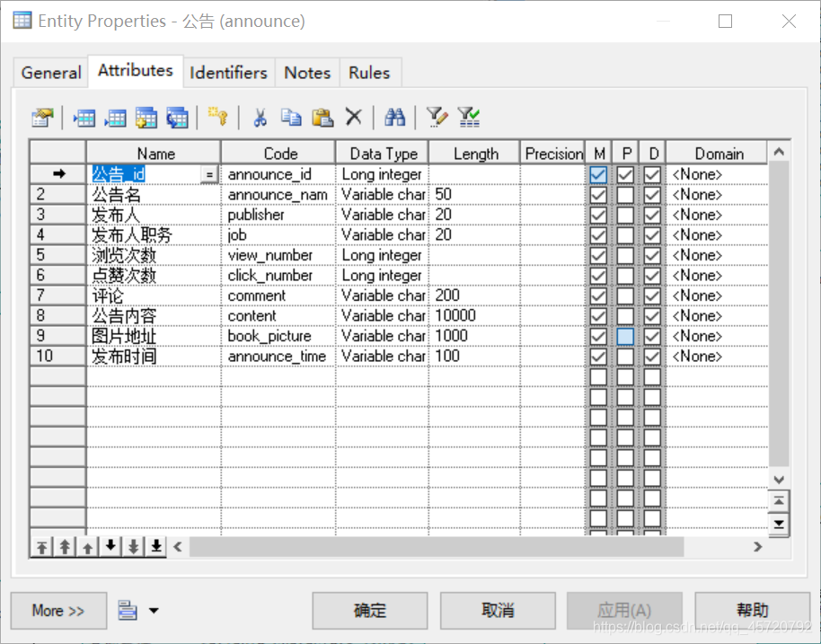Image resolution: width=821 pixels, height=644 pixels.
Task: Switch to the Rules tab
Action: click(x=370, y=72)
